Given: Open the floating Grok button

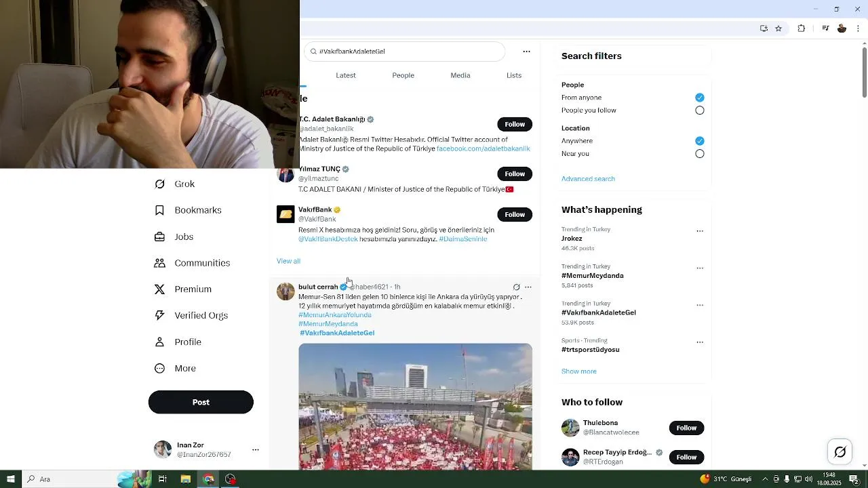Looking at the screenshot, I should point(840,452).
